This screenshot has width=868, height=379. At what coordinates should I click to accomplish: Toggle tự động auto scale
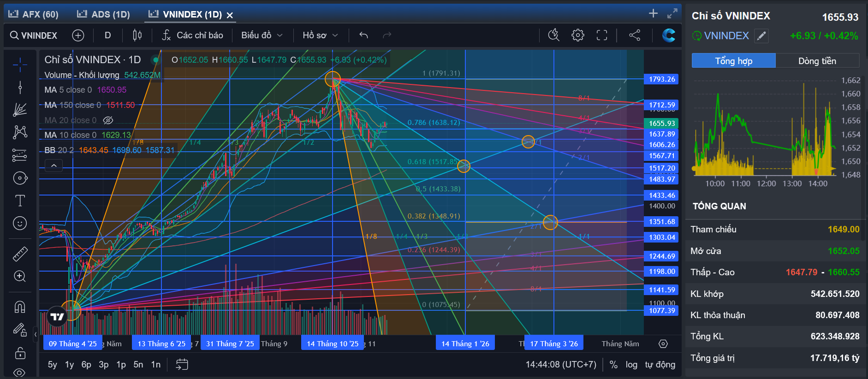660,365
